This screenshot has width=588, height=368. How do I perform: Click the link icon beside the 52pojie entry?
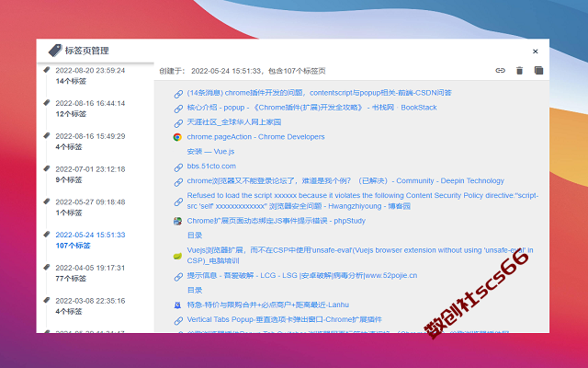pos(178,277)
